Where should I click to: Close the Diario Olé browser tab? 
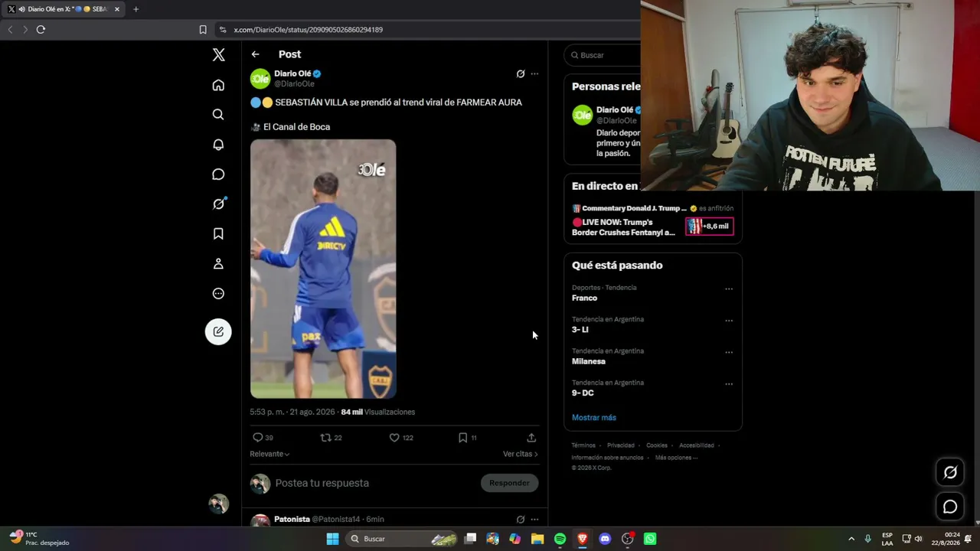tap(117, 9)
